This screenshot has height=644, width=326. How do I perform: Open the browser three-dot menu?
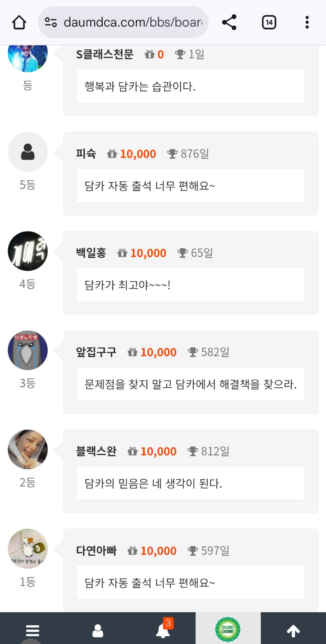307,22
